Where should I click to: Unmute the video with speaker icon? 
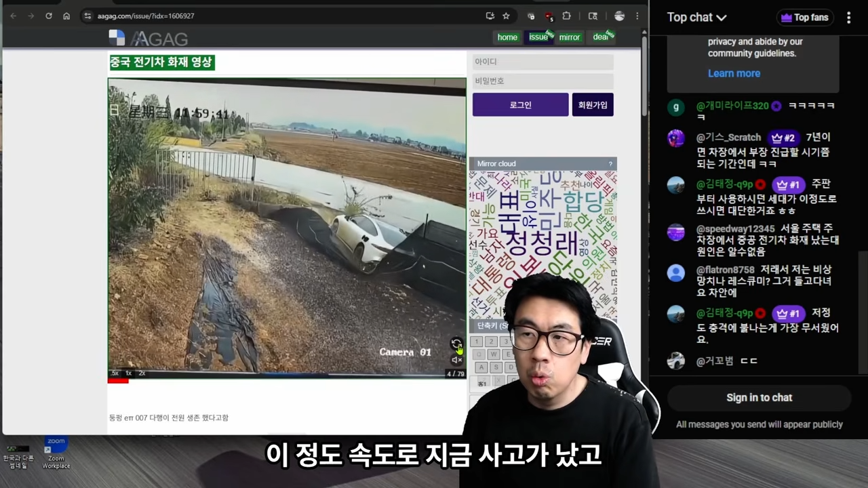point(456,360)
